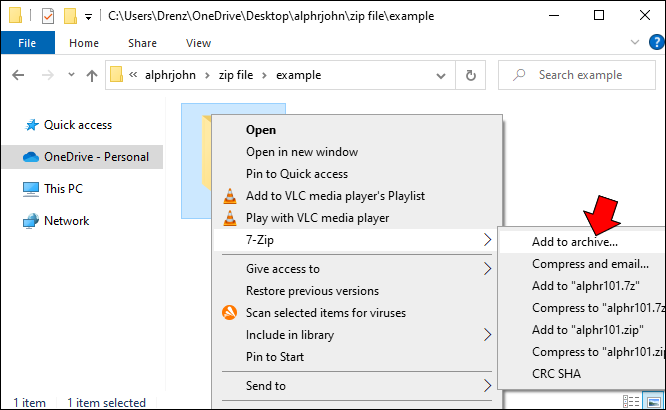The height and width of the screenshot is (410, 666).
Task: Click the Back navigation arrow
Action: (18, 75)
